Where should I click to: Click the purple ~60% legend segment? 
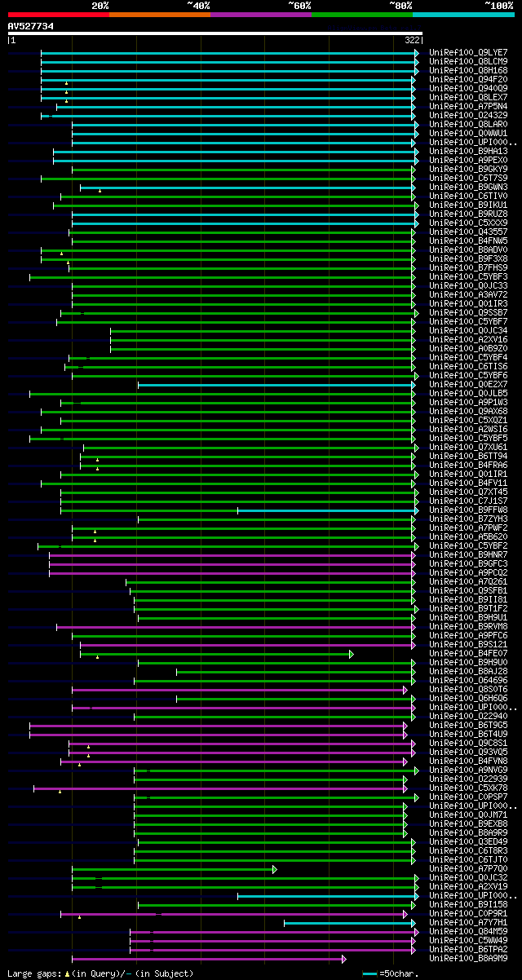point(260,14)
